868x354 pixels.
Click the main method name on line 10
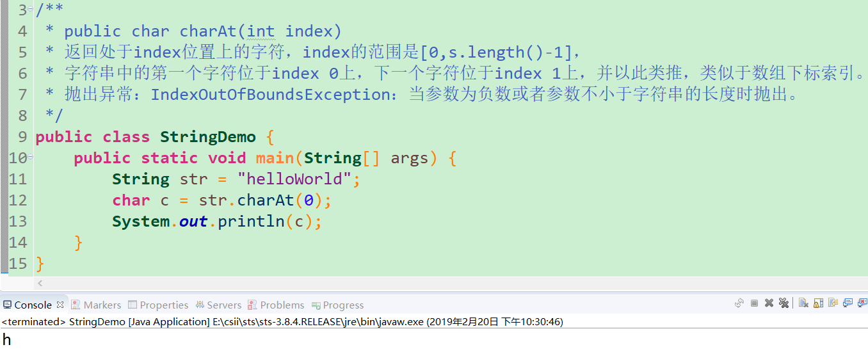[x=275, y=158]
